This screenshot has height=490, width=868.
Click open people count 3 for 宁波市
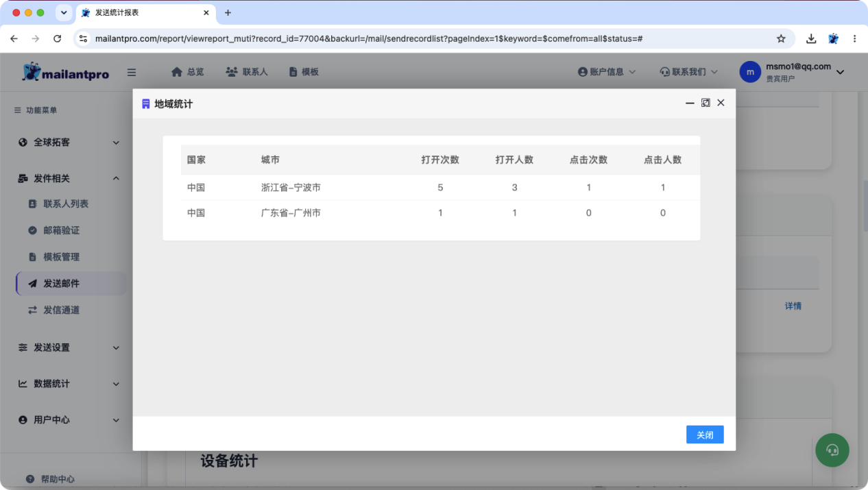(514, 188)
